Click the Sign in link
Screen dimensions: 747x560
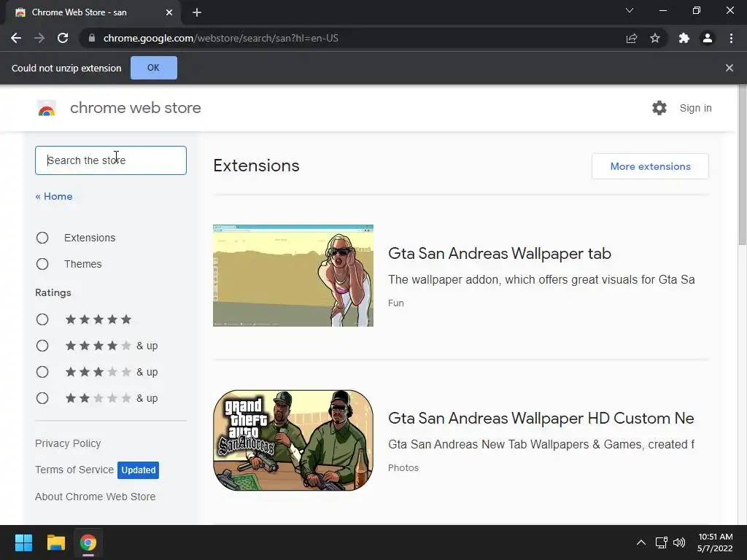click(x=695, y=108)
